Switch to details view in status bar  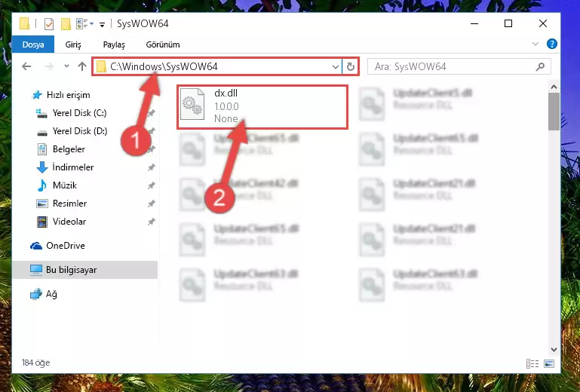pyautogui.click(x=532, y=364)
